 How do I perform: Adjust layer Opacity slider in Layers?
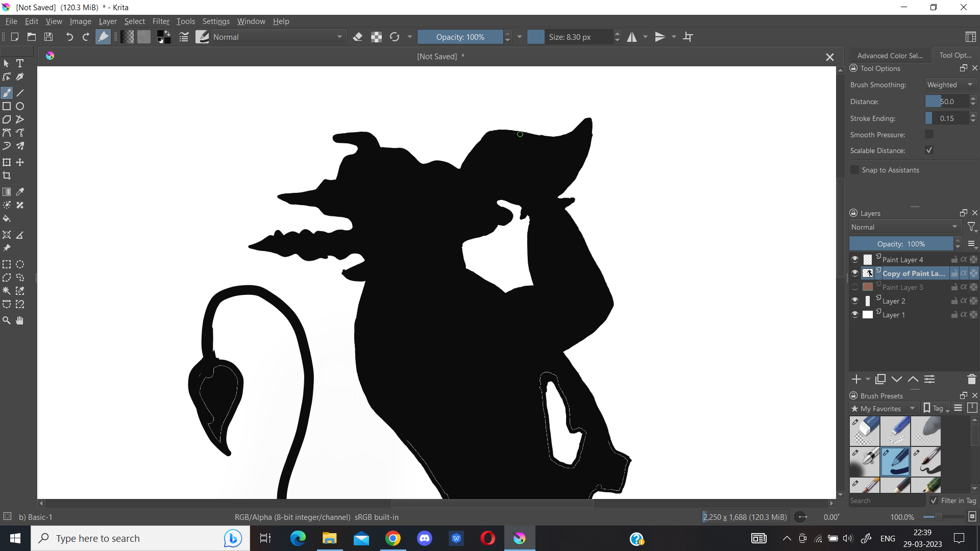coord(901,244)
